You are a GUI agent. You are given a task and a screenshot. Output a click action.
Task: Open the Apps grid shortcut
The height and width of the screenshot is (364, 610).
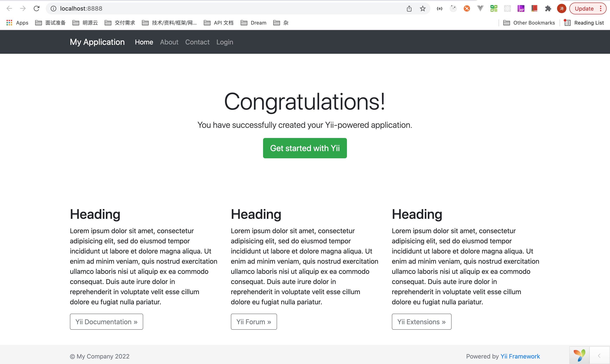17,23
